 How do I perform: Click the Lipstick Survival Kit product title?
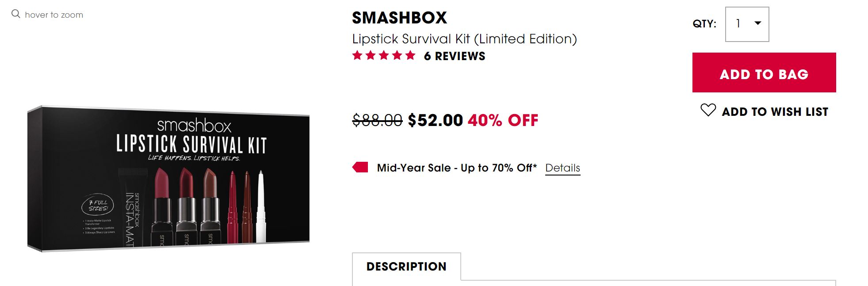(x=464, y=39)
